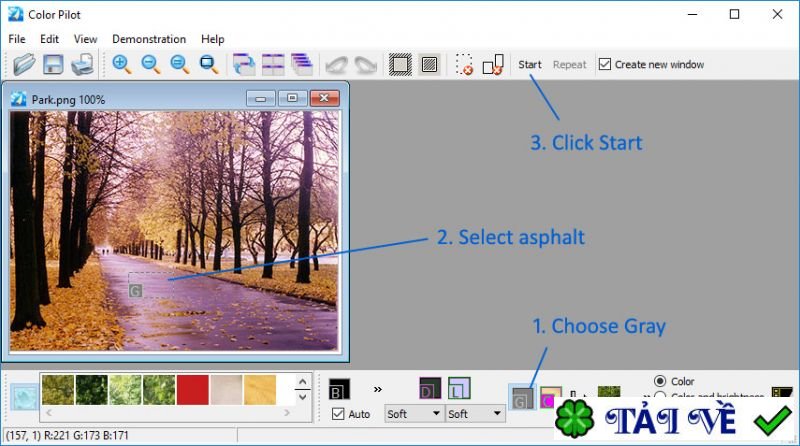The height and width of the screenshot is (446, 800).
Task: Pick the beige color swatch
Action: [226, 390]
